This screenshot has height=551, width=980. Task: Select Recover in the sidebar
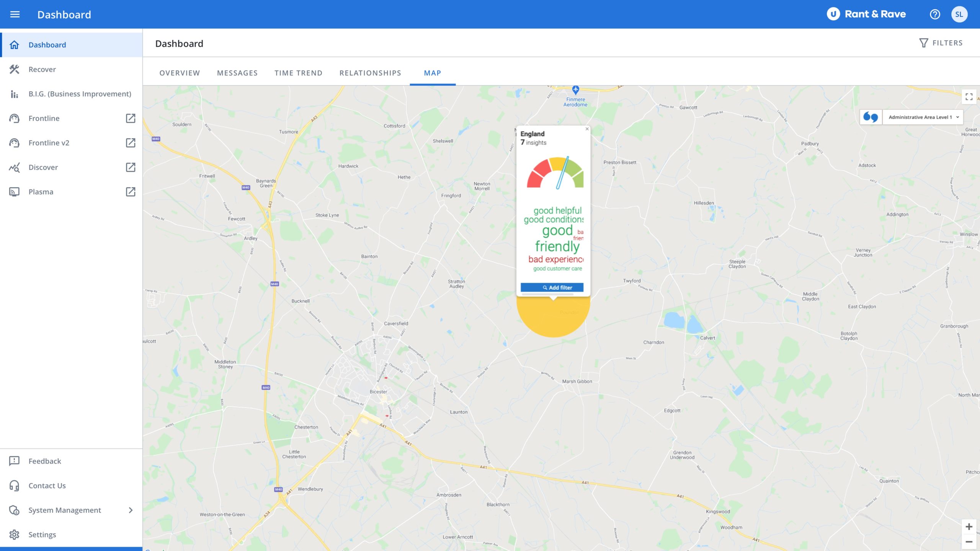coord(71,69)
